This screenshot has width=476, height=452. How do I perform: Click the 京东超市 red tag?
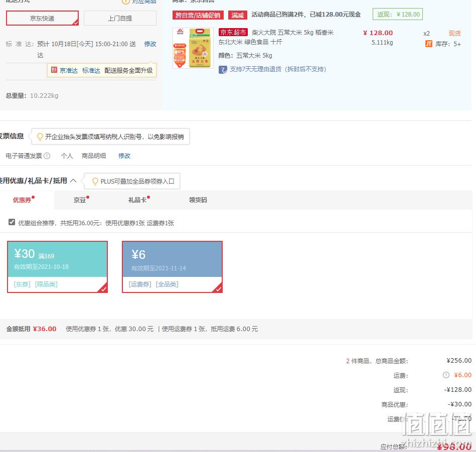point(233,32)
